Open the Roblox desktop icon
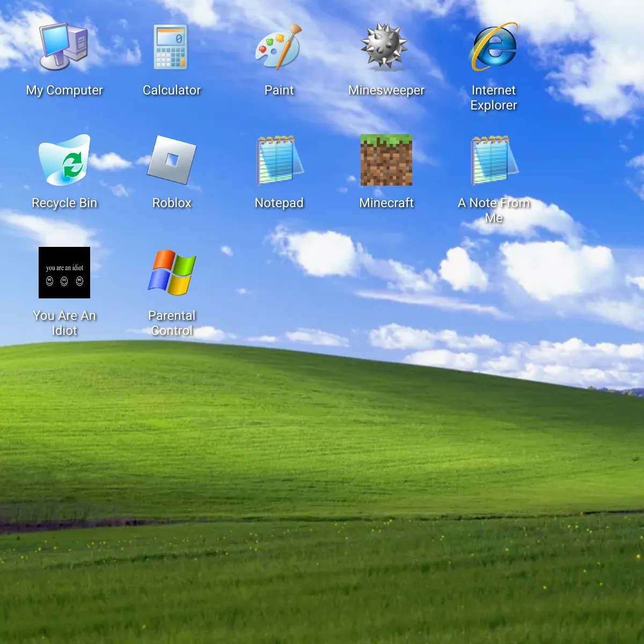 click(x=172, y=160)
